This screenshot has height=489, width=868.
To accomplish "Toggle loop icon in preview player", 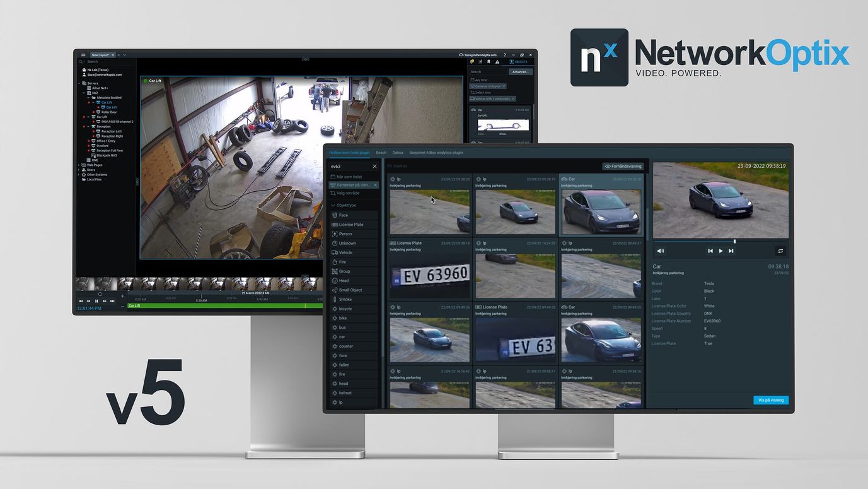I will (x=780, y=250).
